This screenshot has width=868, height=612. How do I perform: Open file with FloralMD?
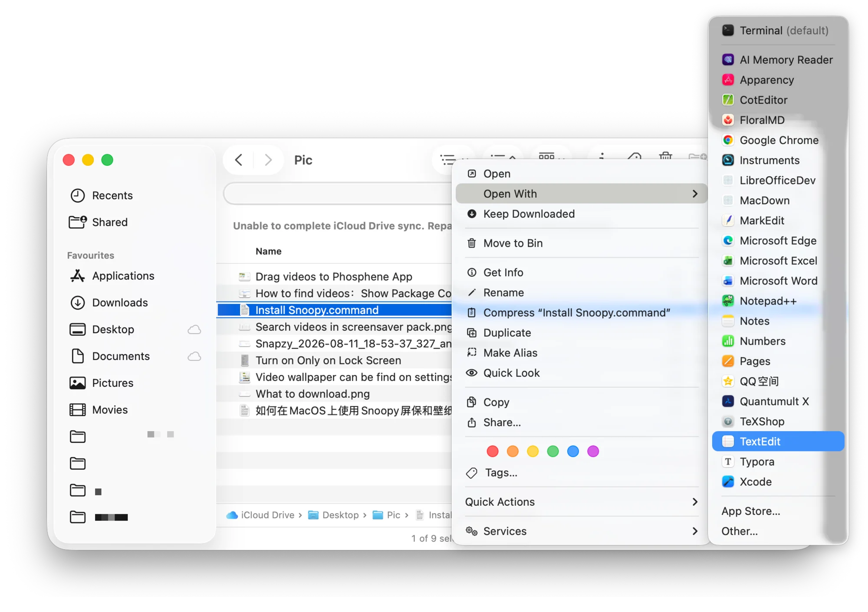pyautogui.click(x=778, y=120)
